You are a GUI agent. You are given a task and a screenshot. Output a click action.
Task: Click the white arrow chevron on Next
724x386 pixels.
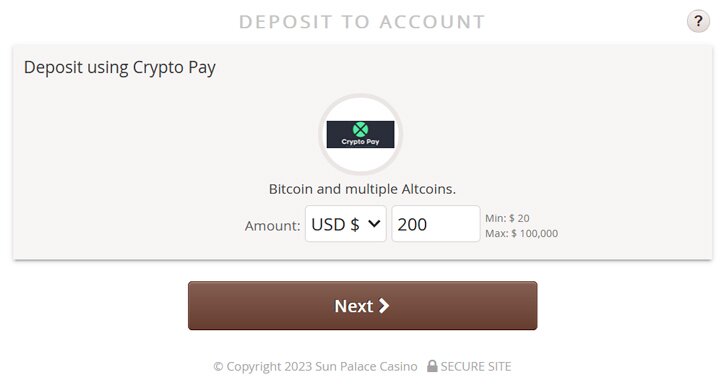(x=384, y=306)
